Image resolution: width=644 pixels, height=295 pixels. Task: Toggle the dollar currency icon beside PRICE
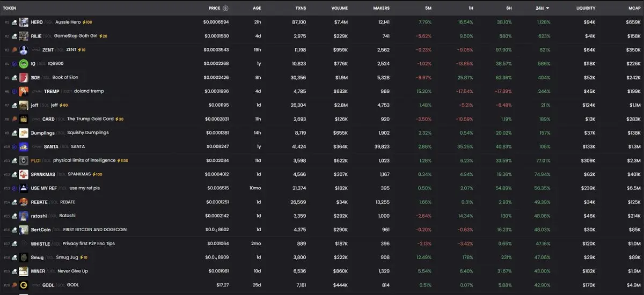point(225,8)
